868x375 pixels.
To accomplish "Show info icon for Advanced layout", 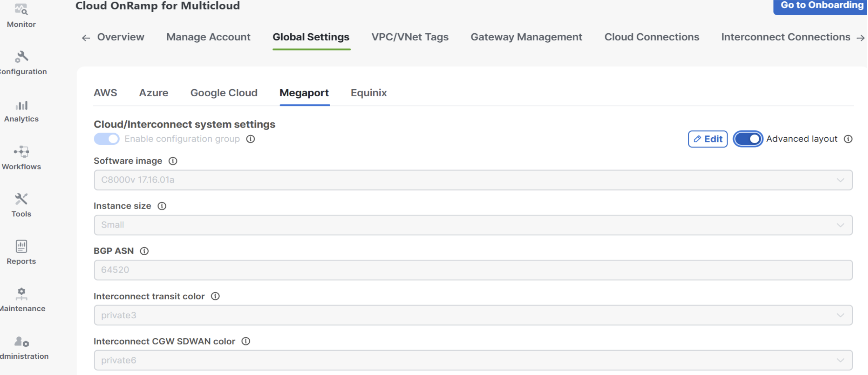I will (848, 139).
